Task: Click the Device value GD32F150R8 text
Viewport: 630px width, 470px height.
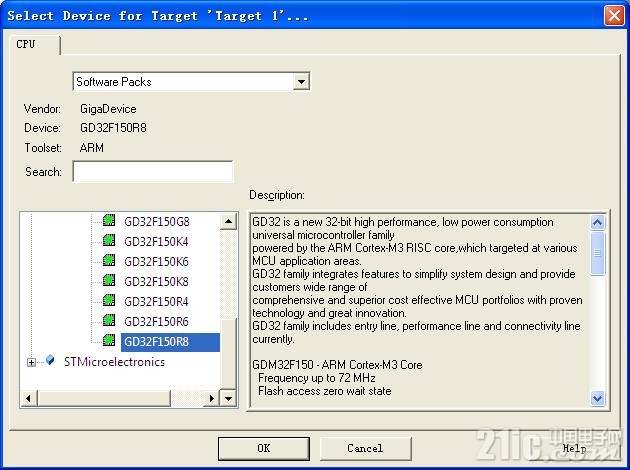Action: tap(113, 128)
